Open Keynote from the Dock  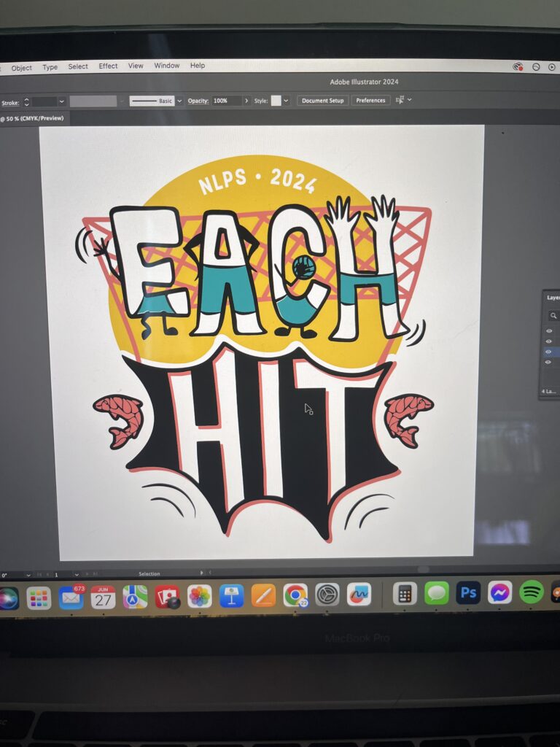coord(231,595)
